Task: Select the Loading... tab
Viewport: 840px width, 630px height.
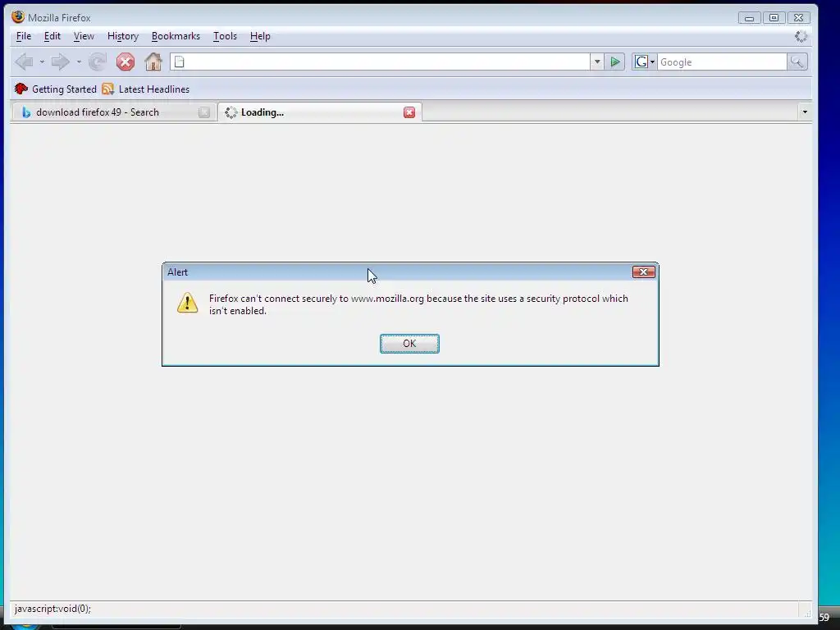Action: (x=320, y=112)
